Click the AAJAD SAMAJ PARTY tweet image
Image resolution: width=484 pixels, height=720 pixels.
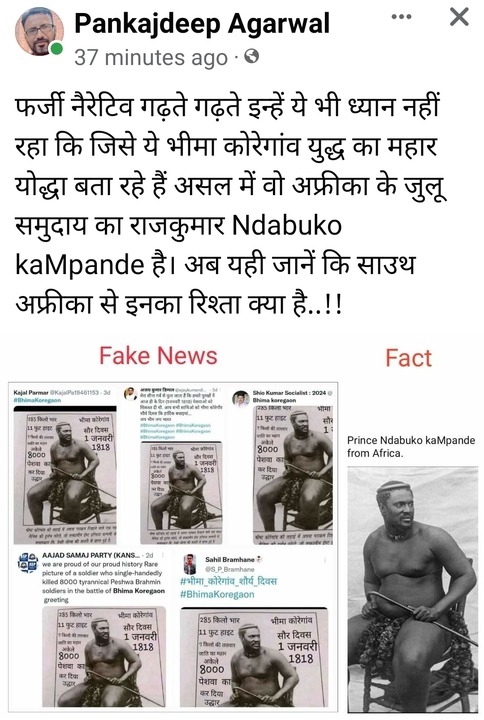coord(104,657)
